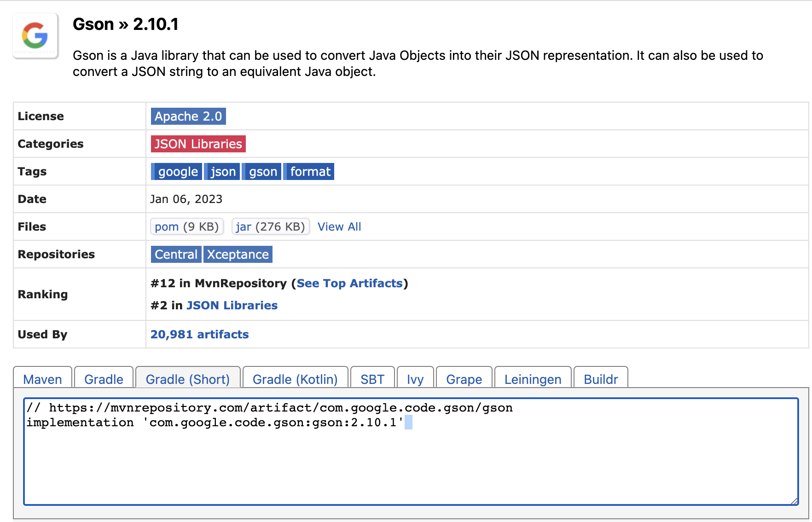Click the date Jan 06, 2023

point(186,199)
